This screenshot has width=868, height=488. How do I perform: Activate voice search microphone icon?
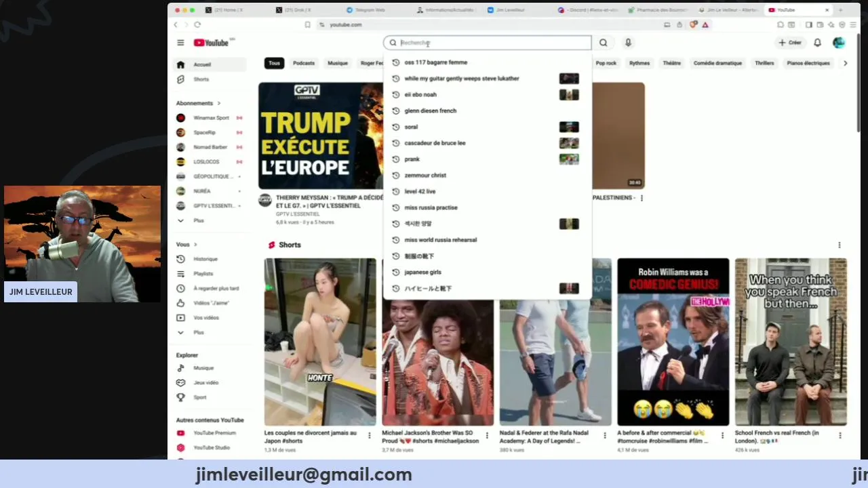point(628,43)
